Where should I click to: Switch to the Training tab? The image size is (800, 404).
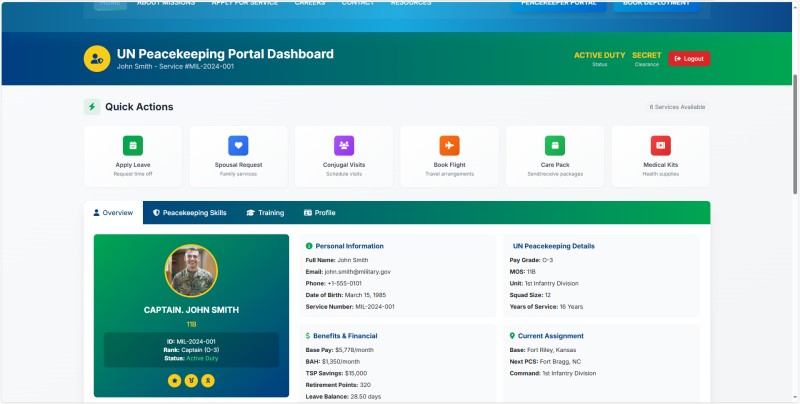(x=265, y=213)
